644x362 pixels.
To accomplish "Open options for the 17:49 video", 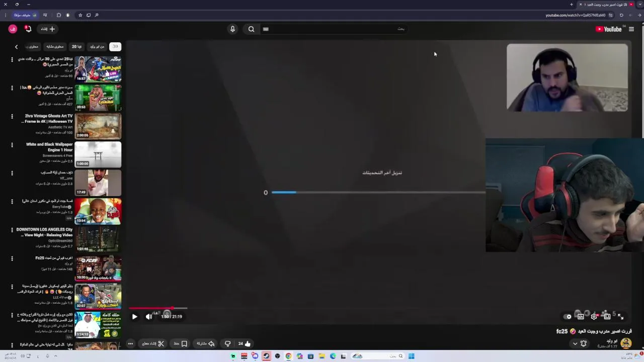I will 12,173.
